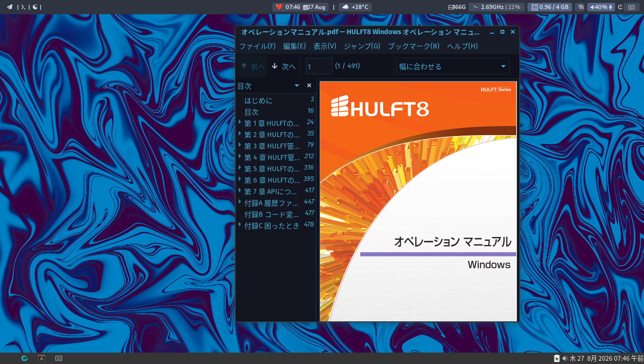The width and height of the screenshot is (644, 364).
Task: Click the orange app icon in bottom taskbar
Action: 42,358
